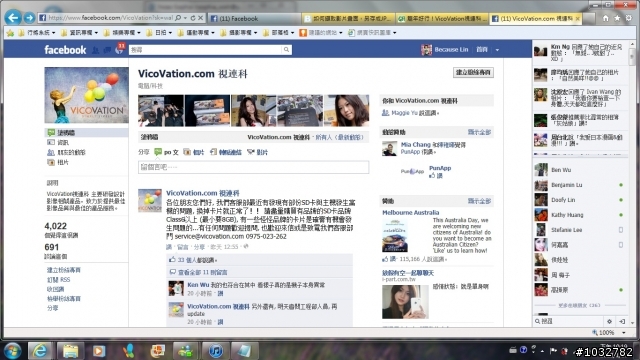
Task: Open chat with Ben Wu
Action: [579, 170]
